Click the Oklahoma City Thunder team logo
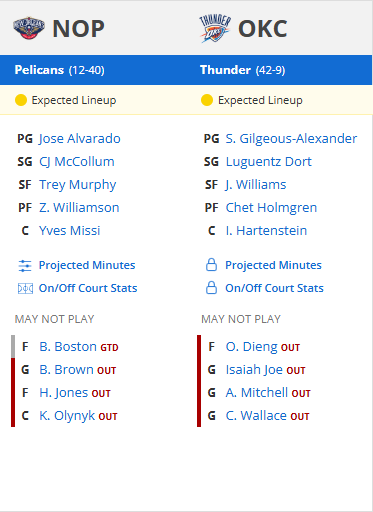This screenshot has height=512, width=373. pos(215,28)
